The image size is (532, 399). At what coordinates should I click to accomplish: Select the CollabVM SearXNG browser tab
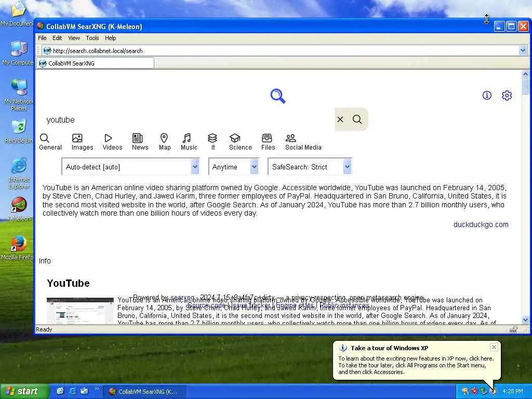click(x=96, y=63)
